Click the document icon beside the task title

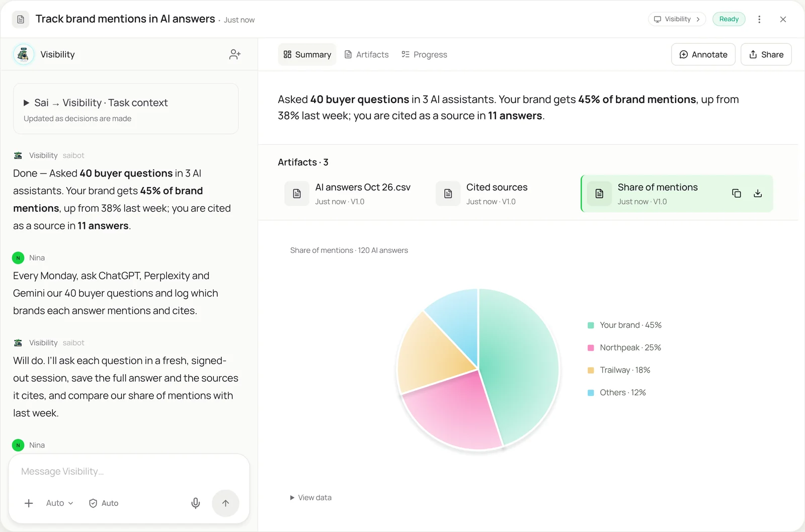(21, 20)
